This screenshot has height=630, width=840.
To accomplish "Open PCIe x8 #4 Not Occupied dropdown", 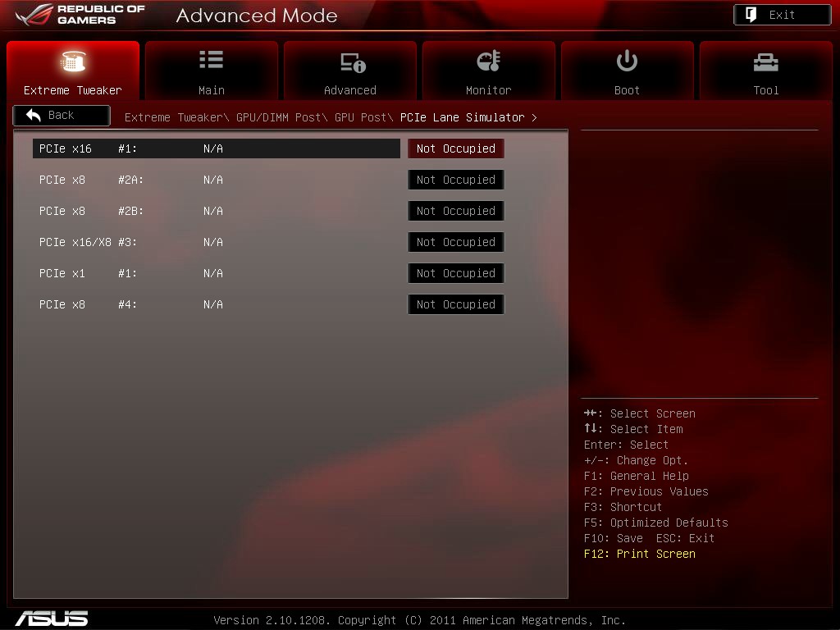I will coord(456,304).
